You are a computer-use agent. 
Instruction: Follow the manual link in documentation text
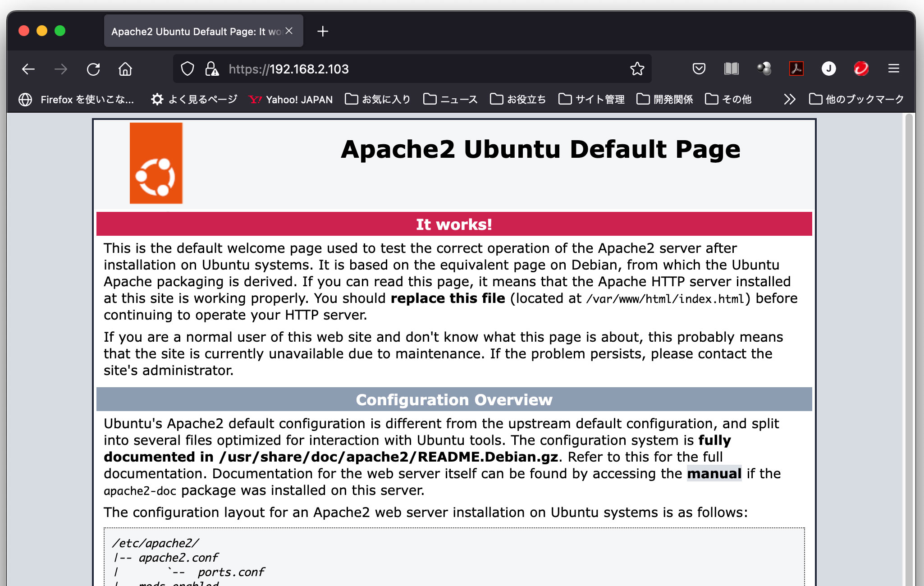(714, 473)
